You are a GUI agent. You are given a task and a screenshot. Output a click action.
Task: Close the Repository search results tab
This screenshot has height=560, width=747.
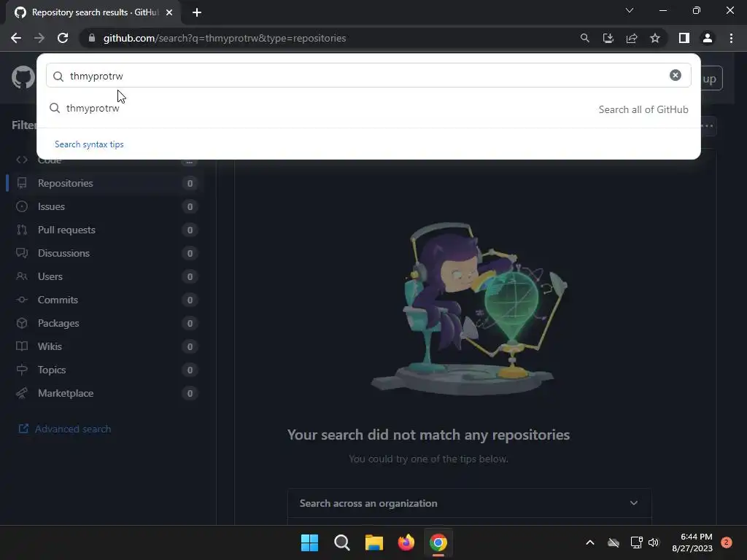click(169, 12)
